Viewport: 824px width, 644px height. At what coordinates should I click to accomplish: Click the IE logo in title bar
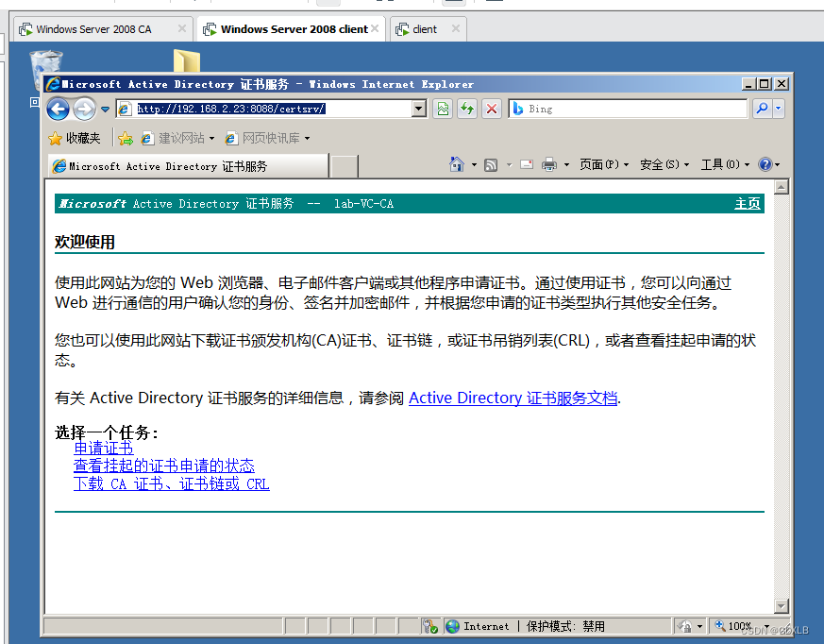point(53,84)
